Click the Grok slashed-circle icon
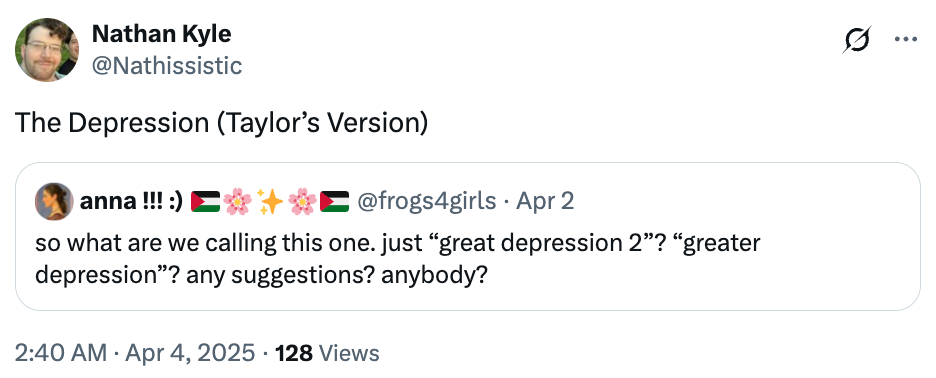The height and width of the screenshot is (378, 936). (857, 39)
